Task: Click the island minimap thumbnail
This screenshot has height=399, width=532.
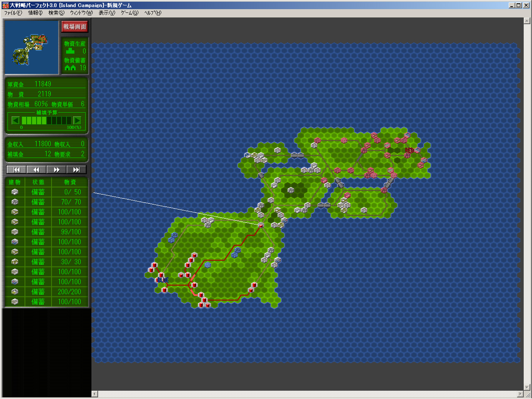Action: point(32,47)
